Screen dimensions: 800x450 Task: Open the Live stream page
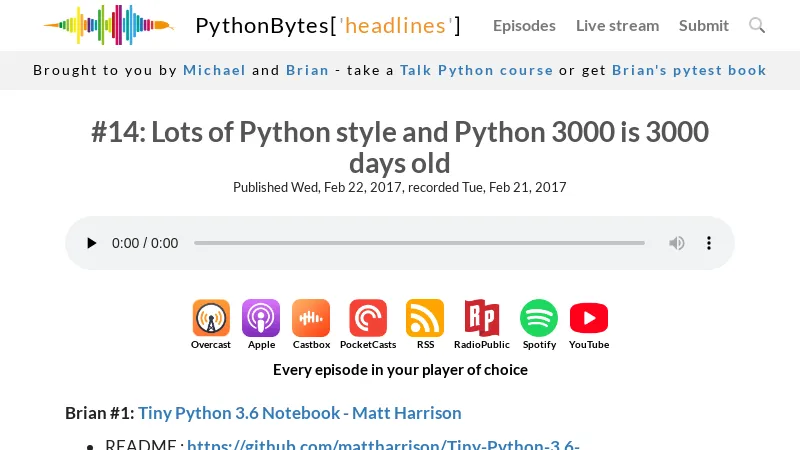[x=617, y=25]
